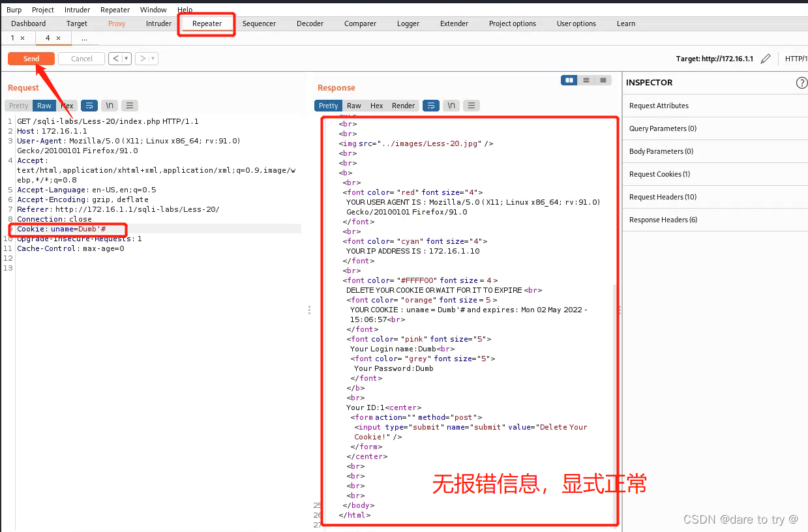Switch to the Extender tab
The image size is (808, 532).
(x=454, y=23)
